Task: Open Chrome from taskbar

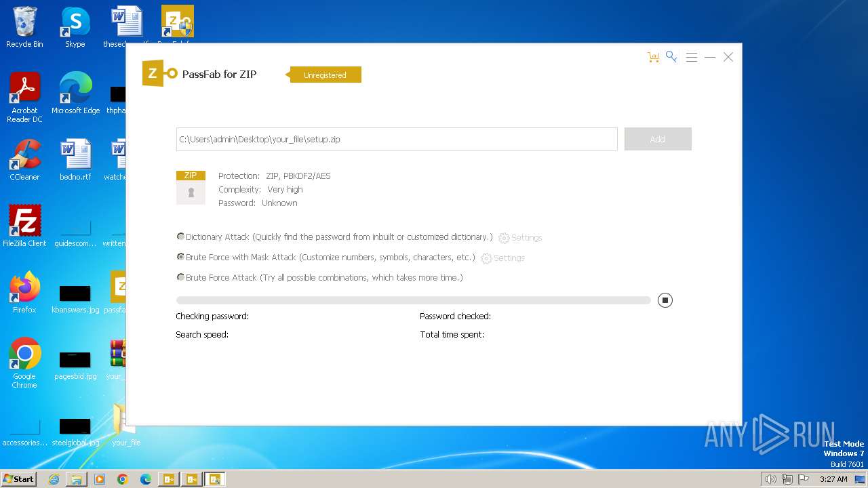Action: click(123, 479)
